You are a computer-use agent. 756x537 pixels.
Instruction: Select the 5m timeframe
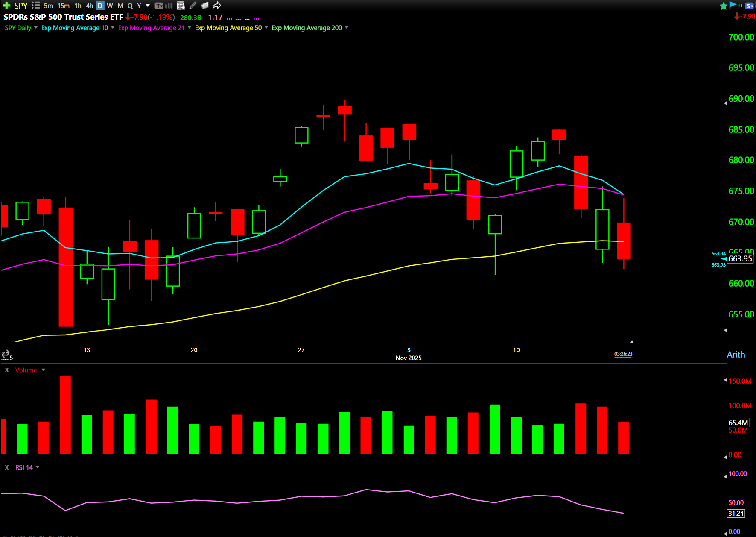[x=48, y=6]
